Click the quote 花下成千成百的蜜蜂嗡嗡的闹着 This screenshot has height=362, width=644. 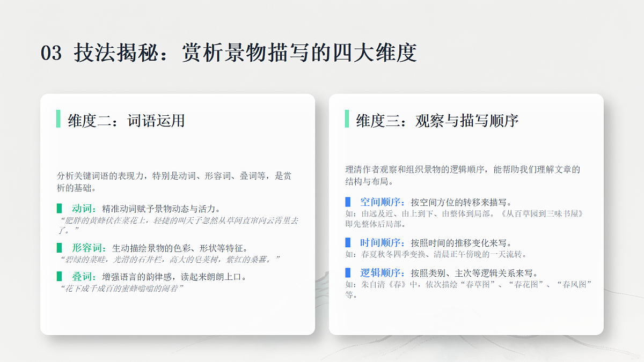(121, 289)
